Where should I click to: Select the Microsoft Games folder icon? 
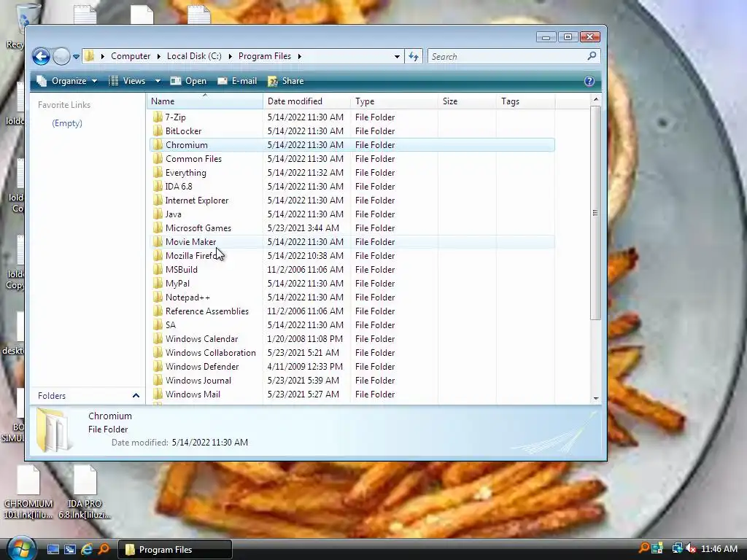tap(158, 227)
